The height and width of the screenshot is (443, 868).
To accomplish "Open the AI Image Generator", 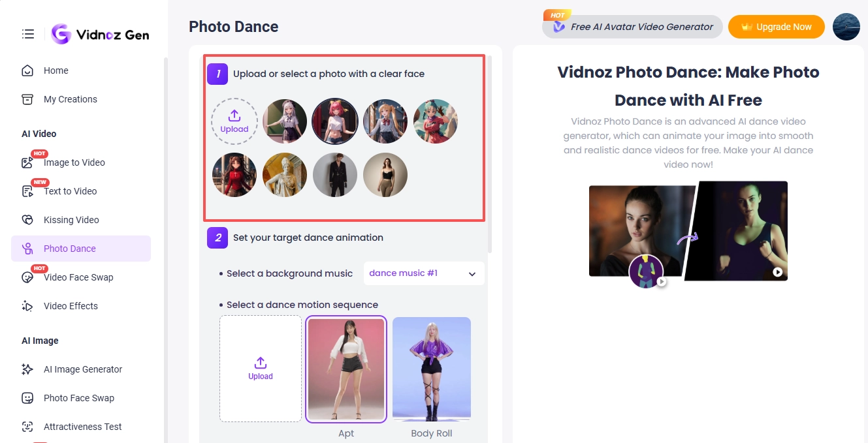I will tap(82, 369).
